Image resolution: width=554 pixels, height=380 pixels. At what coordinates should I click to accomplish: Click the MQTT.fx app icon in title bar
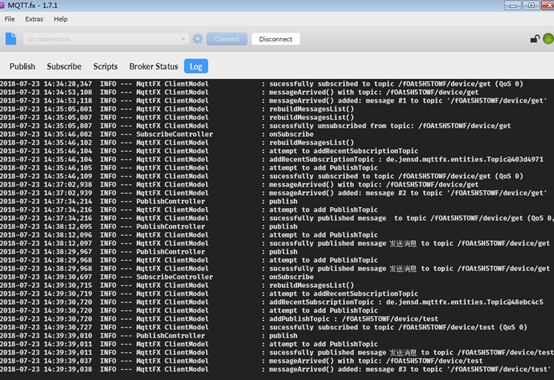(x=2, y=5)
